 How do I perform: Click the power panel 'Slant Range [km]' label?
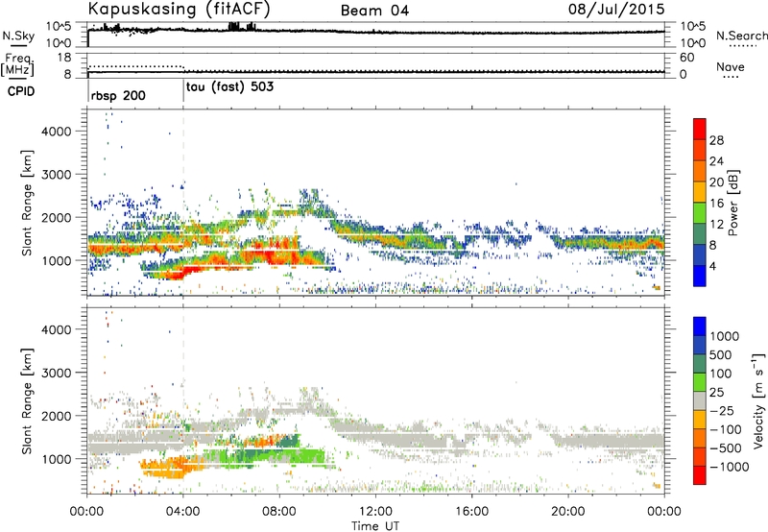pyautogui.click(x=27, y=203)
